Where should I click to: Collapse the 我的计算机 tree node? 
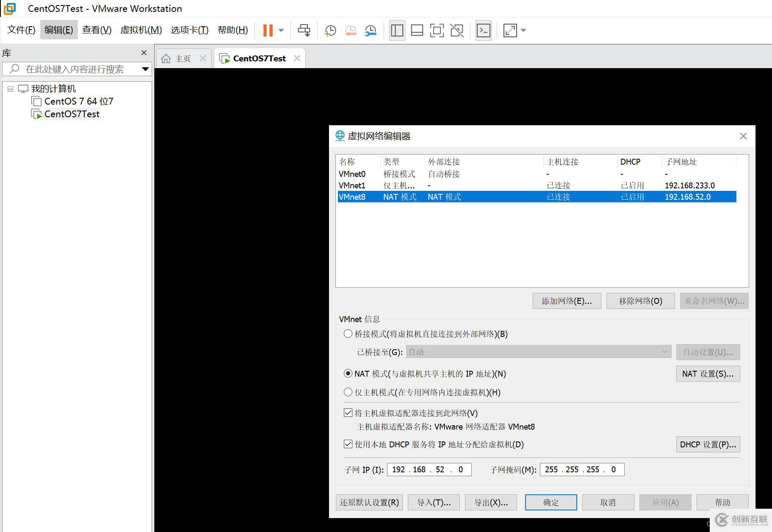point(10,89)
